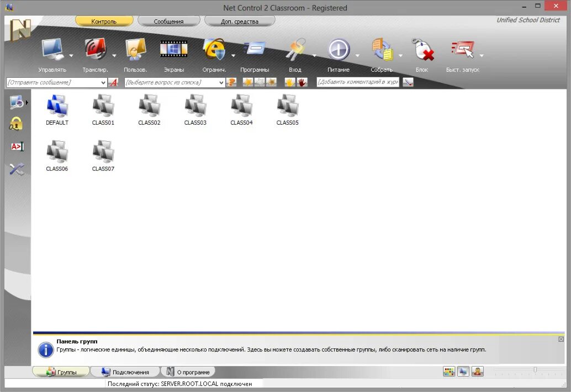Viewport: 571px width, 392px height.
Task: Click the add journal comment pencil icon
Action: [408, 82]
